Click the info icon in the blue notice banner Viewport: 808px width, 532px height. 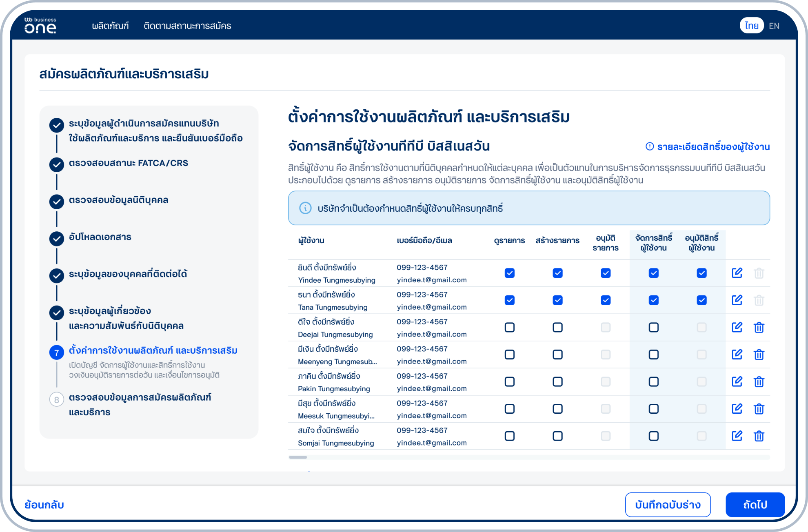(x=305, y=208)
